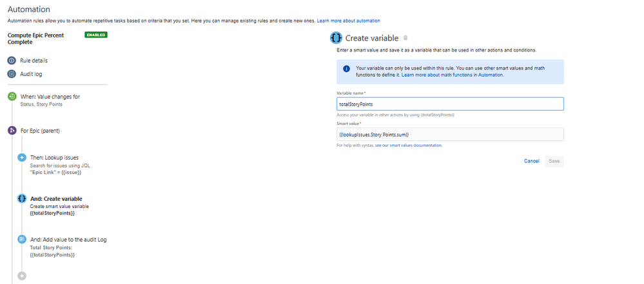Select the 'When: Value changes for' trigger
The height and width of the screenshot is (284, 644).
(x=50, y=97)
